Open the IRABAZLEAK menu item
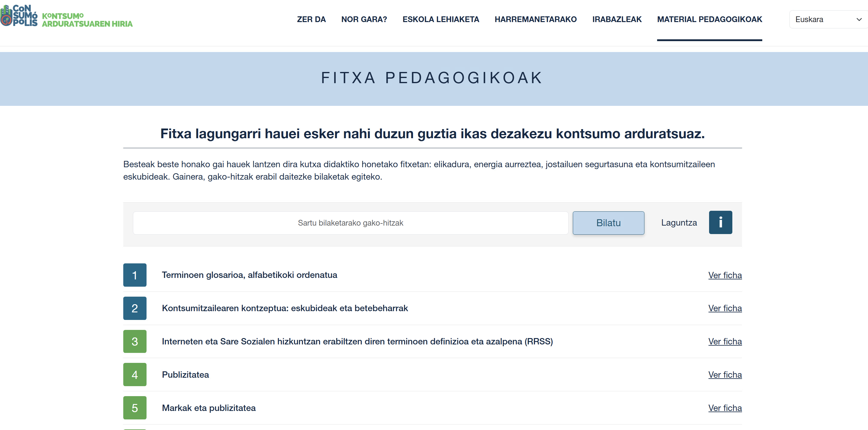 coord(617,19)
